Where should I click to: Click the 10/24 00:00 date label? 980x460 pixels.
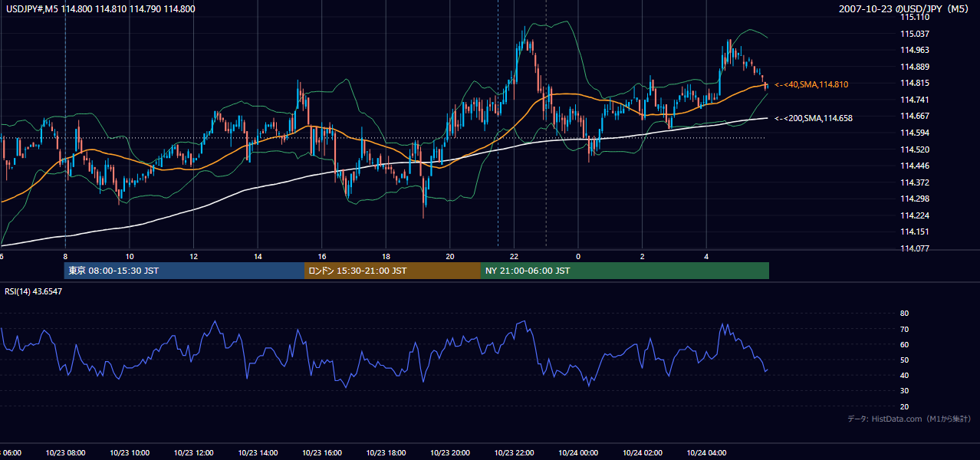click(578, 453)
